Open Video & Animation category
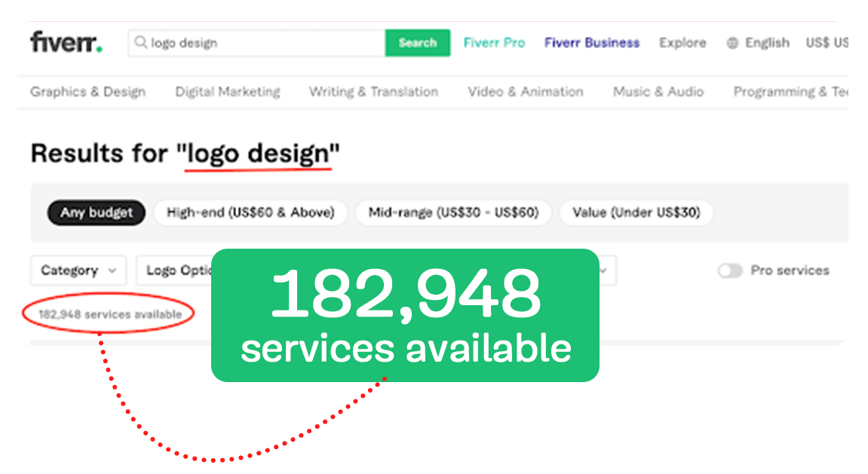The image size is (868, 474). (526, 92)
